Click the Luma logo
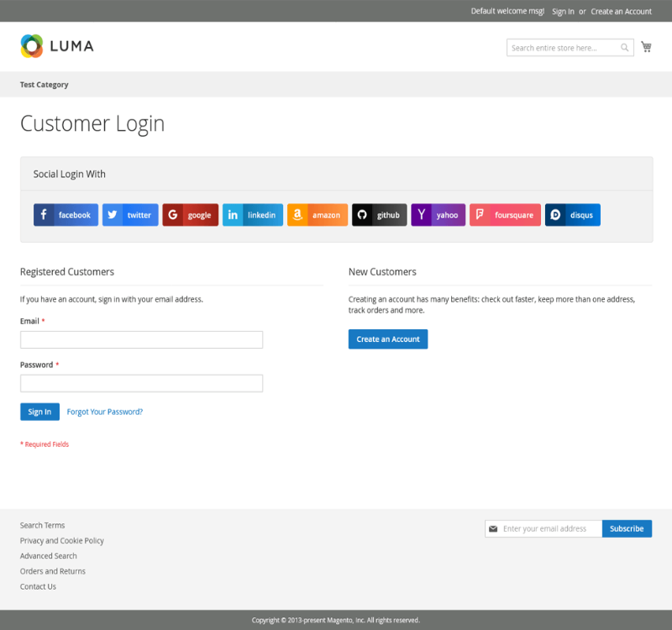Viewport: 672px width, 630px height. click(57, 46)
